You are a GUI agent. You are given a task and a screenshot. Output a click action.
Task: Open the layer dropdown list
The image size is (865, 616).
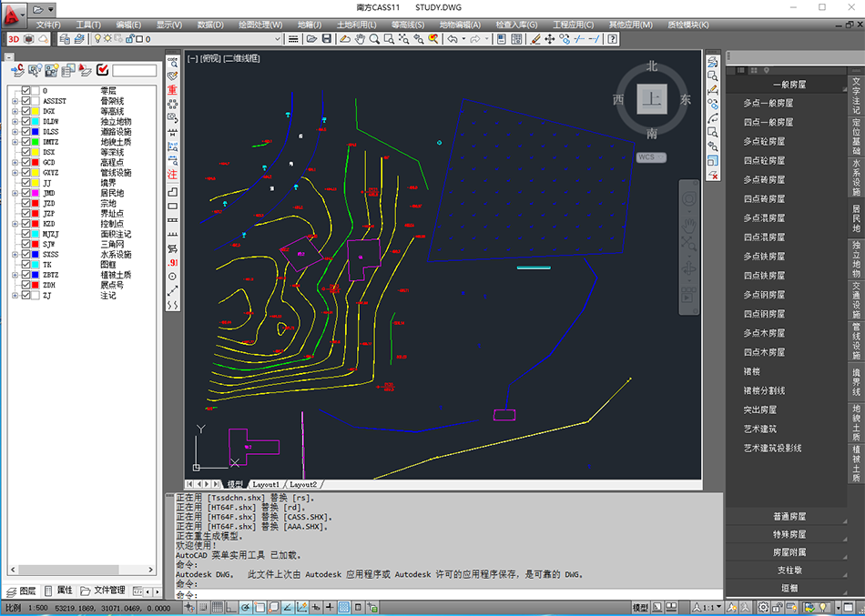278,39
